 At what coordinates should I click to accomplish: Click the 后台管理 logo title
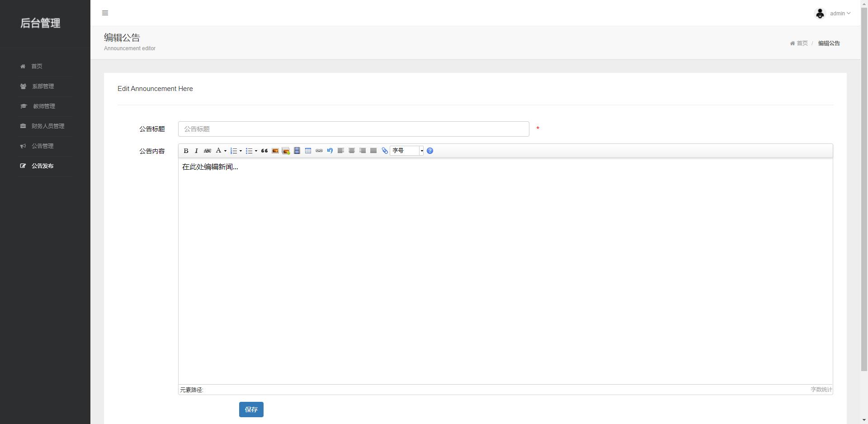click(40, 23)
